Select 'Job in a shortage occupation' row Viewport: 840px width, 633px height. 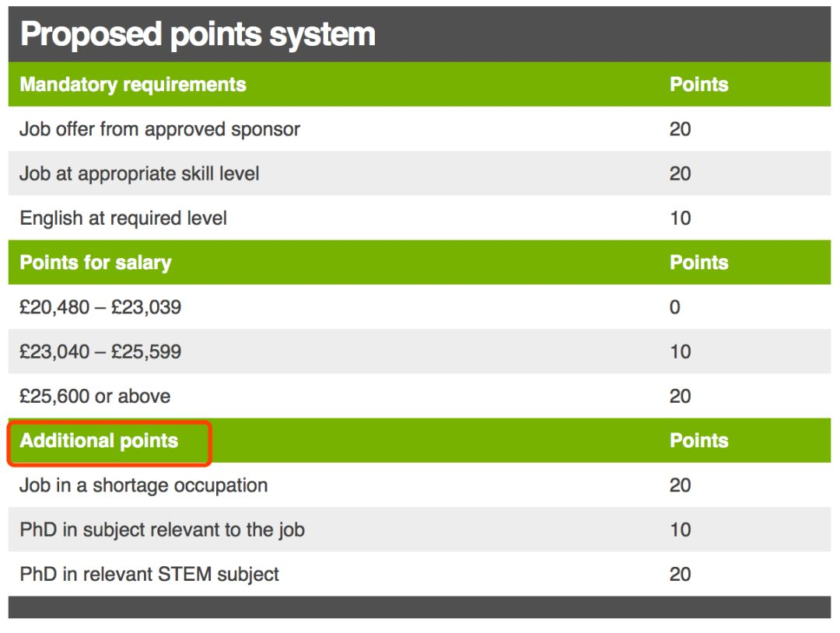(419, 485)
